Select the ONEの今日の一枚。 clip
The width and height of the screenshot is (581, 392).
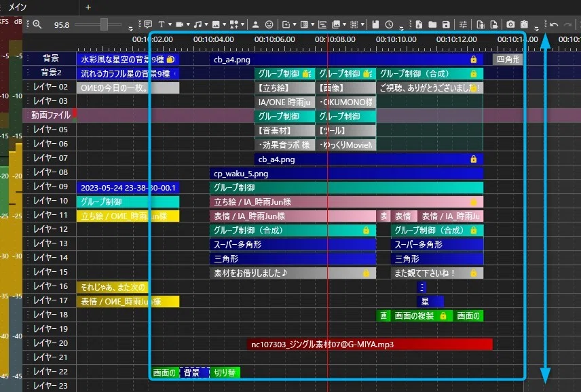(x=128, y=88)
